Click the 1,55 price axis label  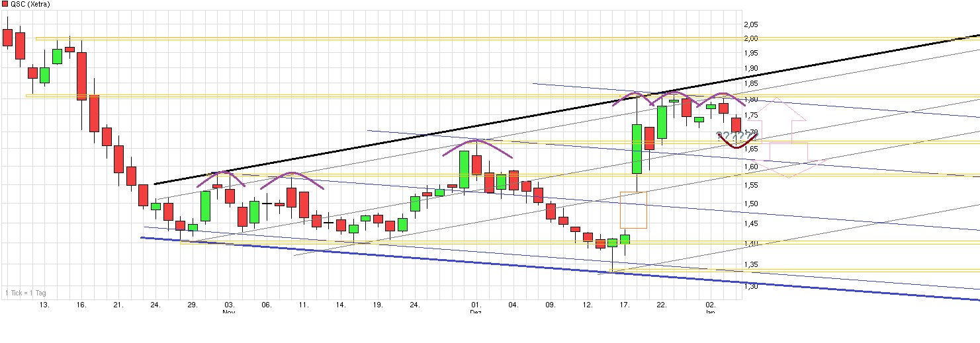click(752, 186)
